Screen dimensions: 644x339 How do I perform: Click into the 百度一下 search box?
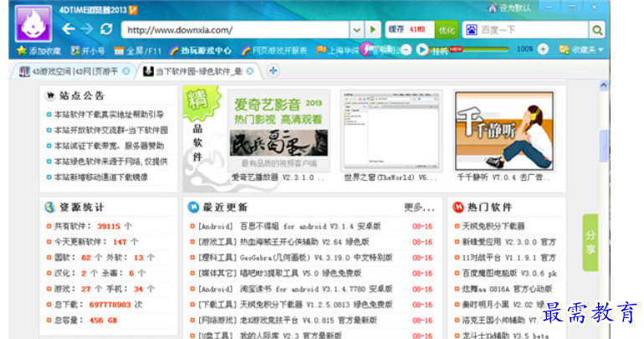click(x=533, y=30)
